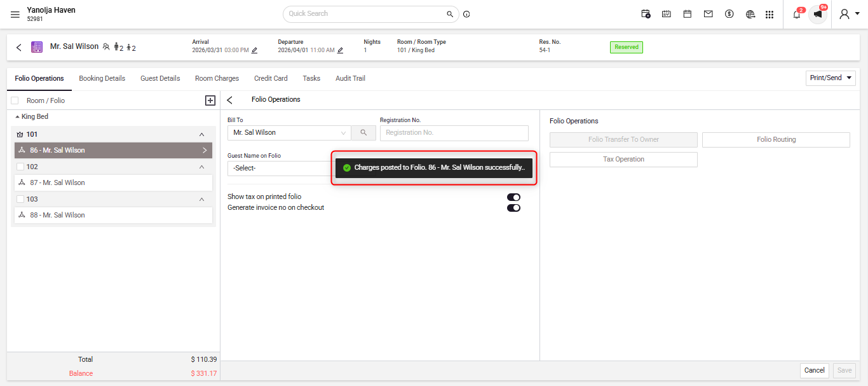Switch to Audit Trail tab

[x=350, y=78]
